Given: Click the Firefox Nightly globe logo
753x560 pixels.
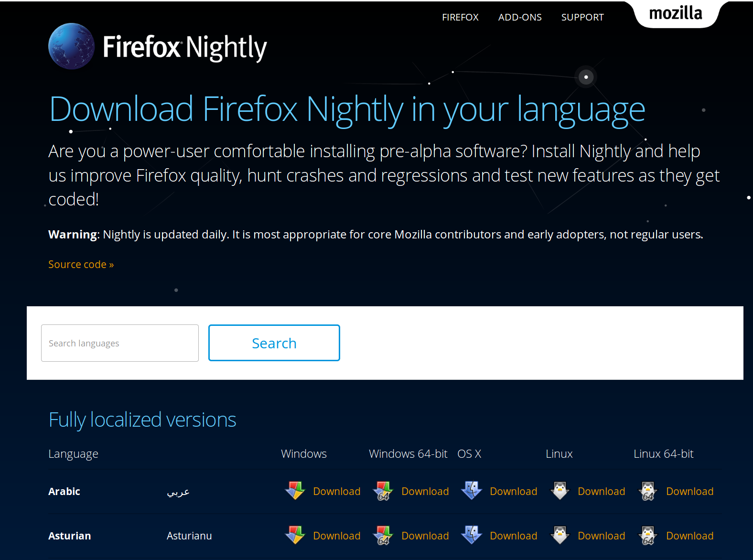Looking at the screenshot, I should [72, 46].
